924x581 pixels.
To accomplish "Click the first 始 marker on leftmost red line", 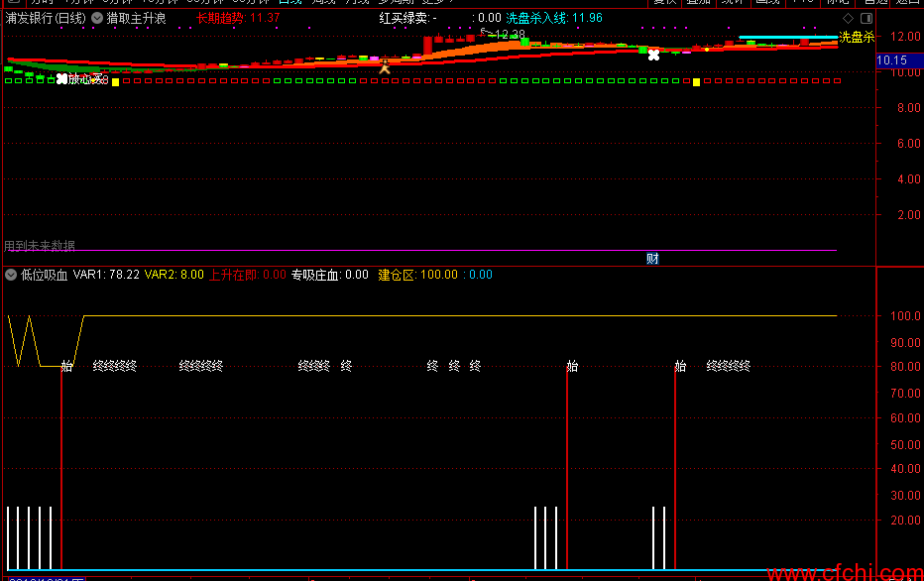I will 66,367.
